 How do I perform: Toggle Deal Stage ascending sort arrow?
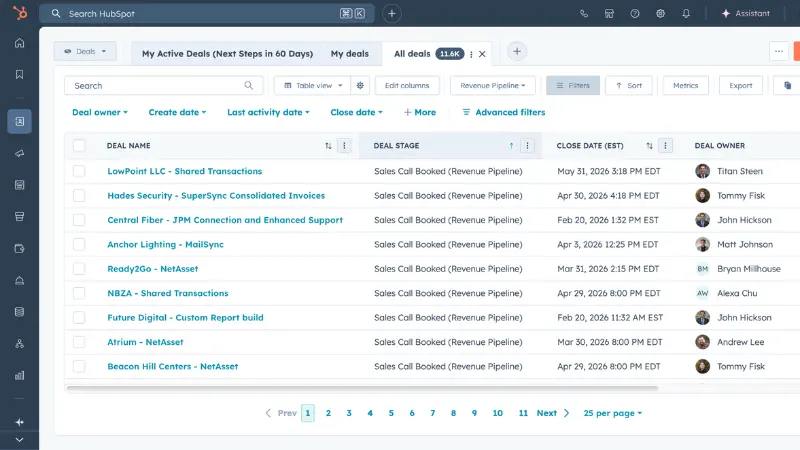click(511, 146)
